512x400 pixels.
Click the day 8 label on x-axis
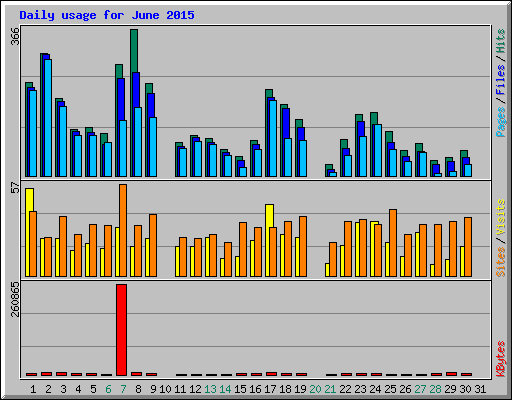[138, 389]
